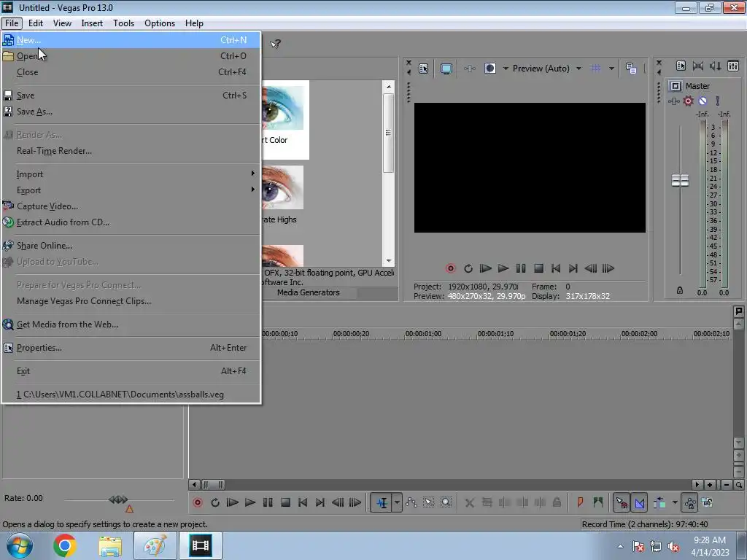Click Go to End in the timeline transport
747x560 pixels.
(x=320, y=502)
